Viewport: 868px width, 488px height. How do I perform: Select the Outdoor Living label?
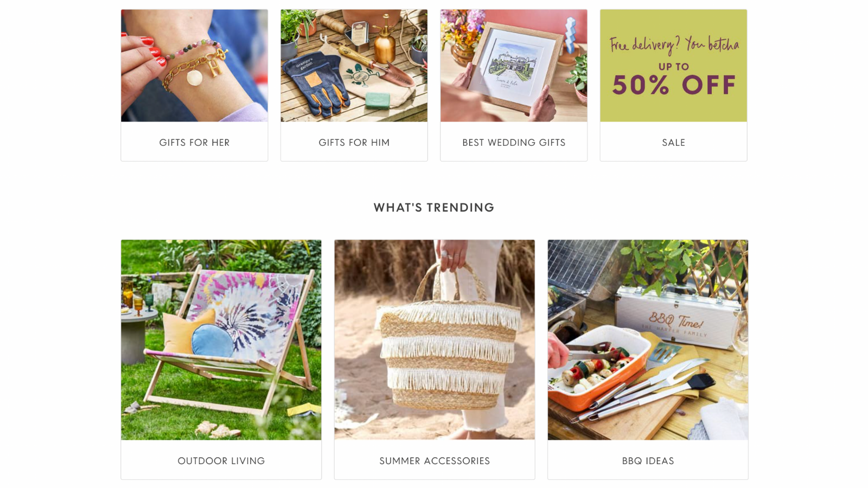(x=221, y=461)
